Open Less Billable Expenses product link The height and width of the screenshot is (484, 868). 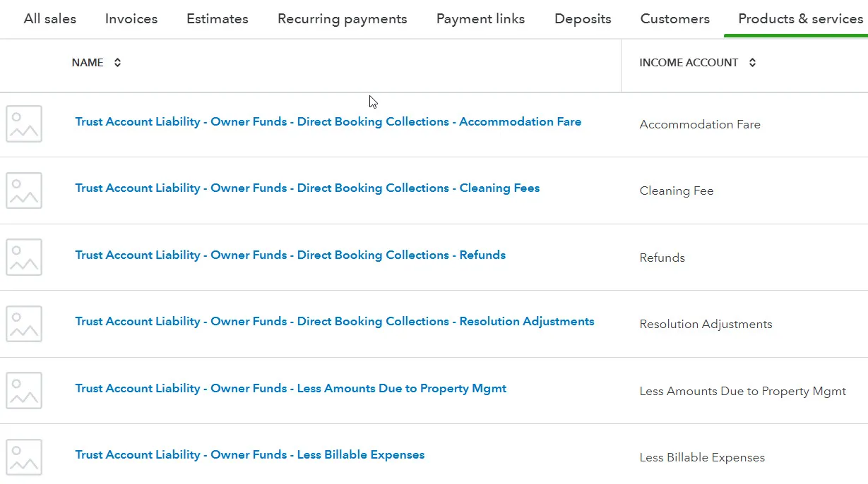pyautogui.click(x=249, y=455)
